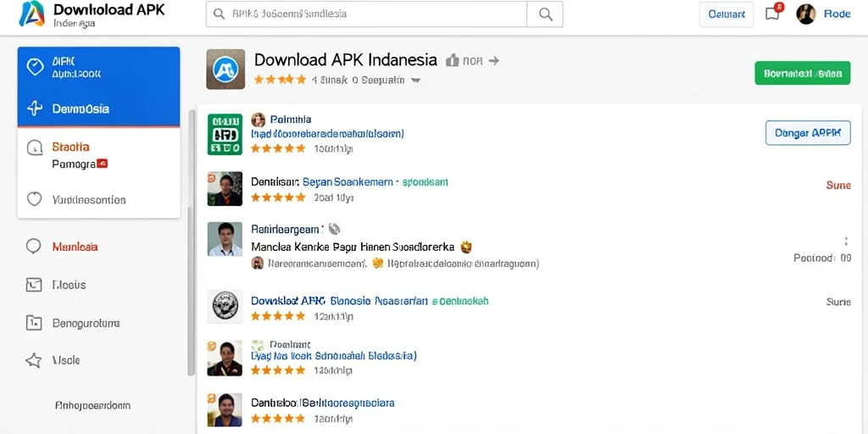Click the arrow icon after the title

(494, 61)
